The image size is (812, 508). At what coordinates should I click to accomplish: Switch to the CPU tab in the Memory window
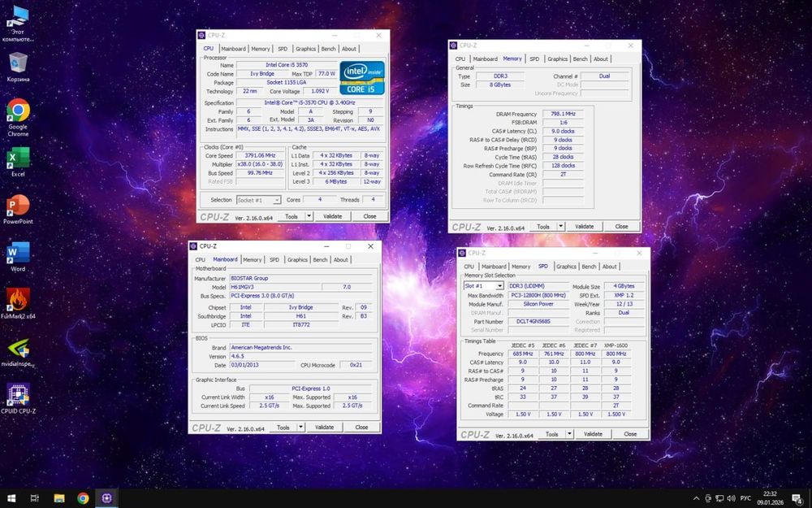[460, 59]
